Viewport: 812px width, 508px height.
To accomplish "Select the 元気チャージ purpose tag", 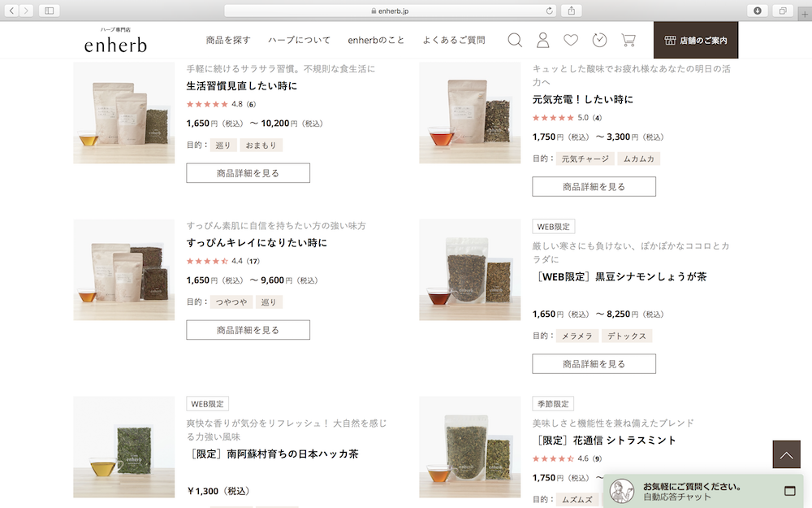I will [x=585, y=158].
